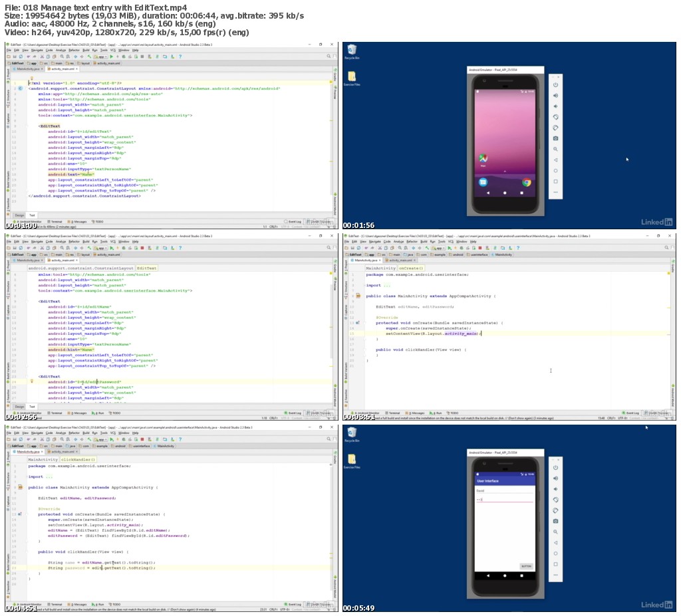The height and width of the screenshot is (616, 681).
Task: Click Make Project hammer in 00:02:56 frame
Action: [x=90, y=248]
